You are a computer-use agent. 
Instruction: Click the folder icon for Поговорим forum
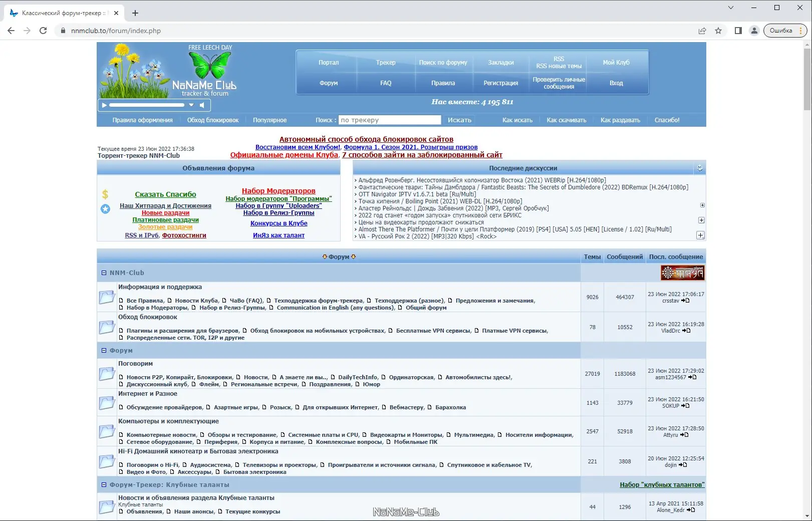click(x=107, y=374)
